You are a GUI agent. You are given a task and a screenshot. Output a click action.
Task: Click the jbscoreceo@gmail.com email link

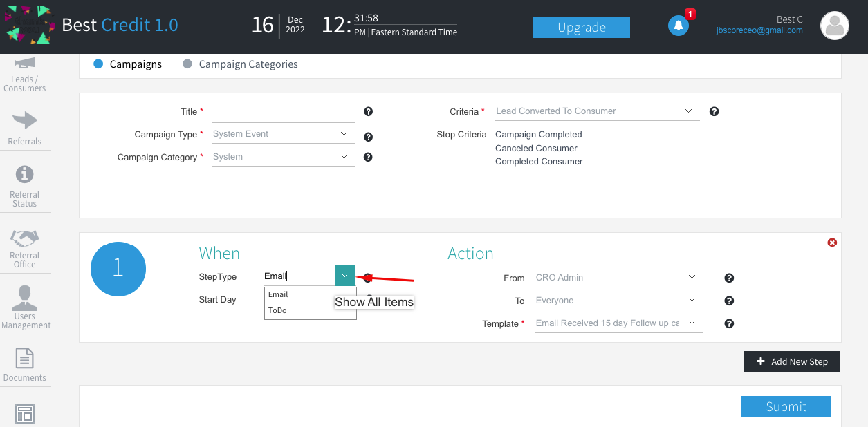[x=759, y=31]
